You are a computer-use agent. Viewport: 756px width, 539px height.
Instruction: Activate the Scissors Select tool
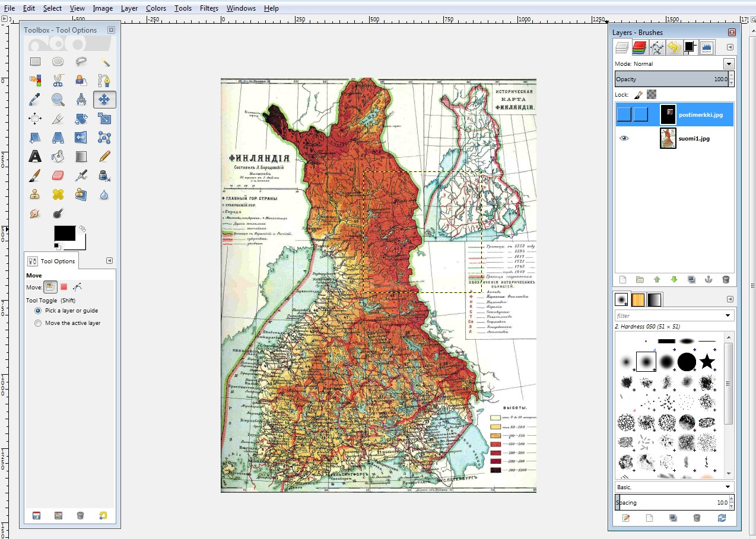[x=58, y=80]
